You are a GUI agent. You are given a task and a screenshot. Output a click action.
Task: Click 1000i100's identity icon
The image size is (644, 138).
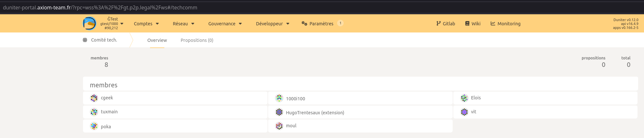(x=279, y=98)
